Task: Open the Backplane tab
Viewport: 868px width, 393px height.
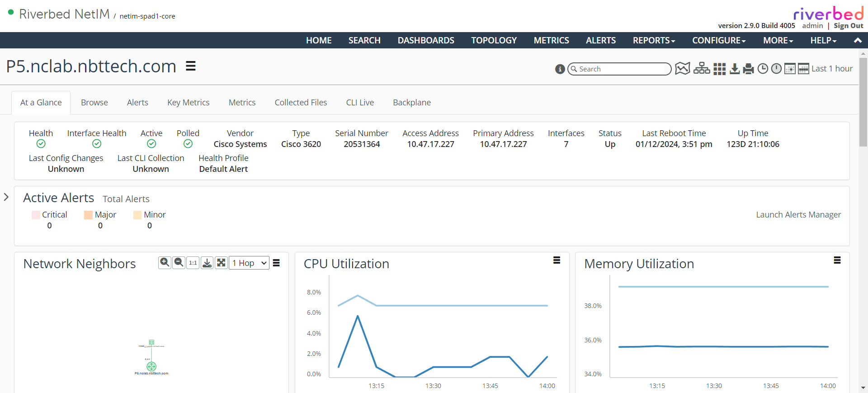Action: 411,103
